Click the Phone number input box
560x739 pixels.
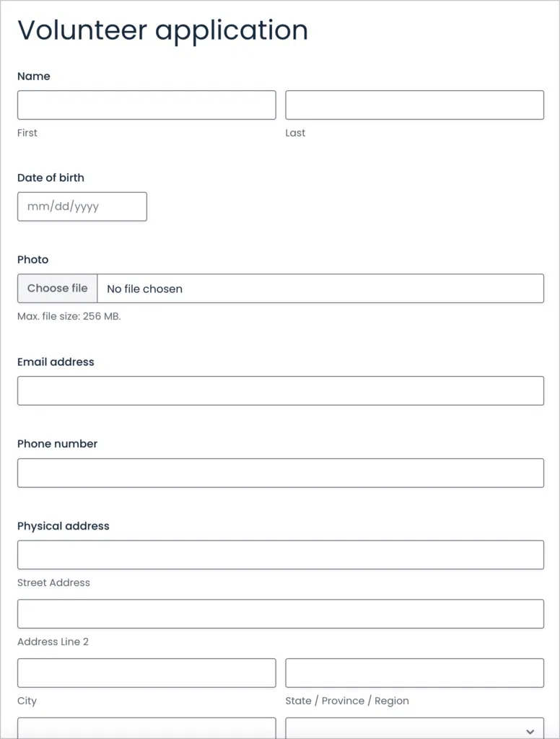click(x=280, y=473)
